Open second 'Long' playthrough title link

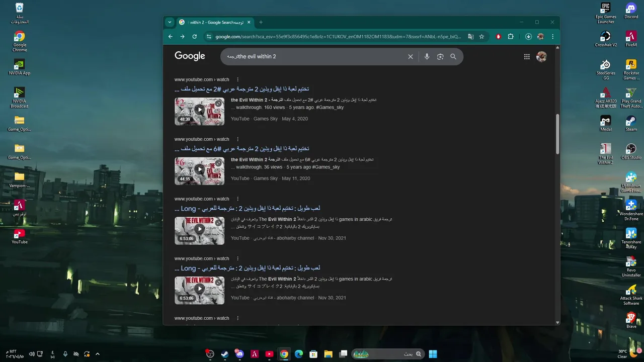pyautogui.click(x=248, y=268)
